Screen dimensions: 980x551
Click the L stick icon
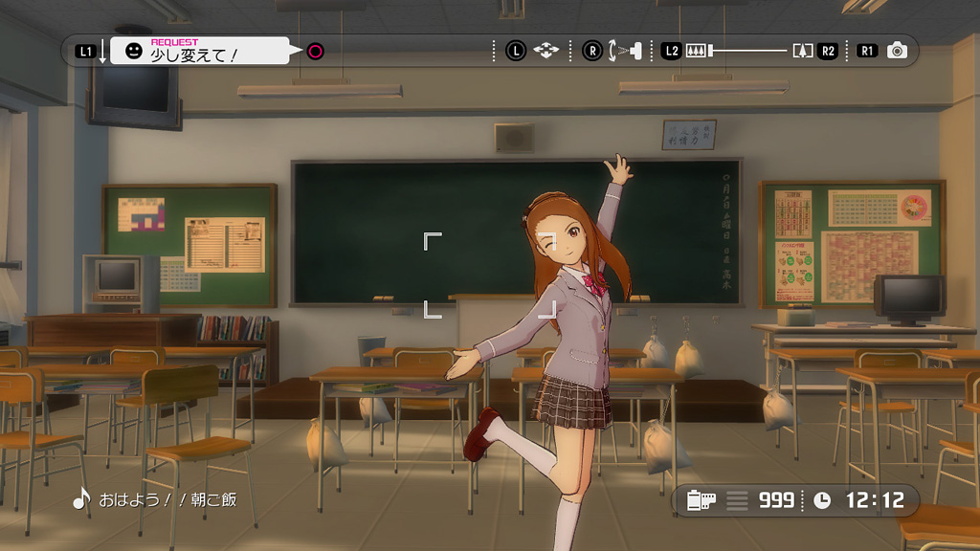(516, 51)
